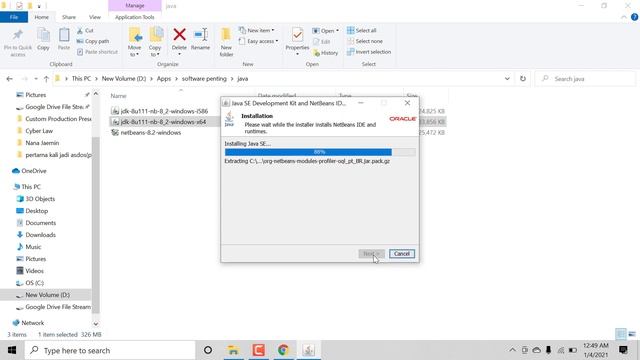Click the Search java field
640x360 pixels.
(586, 79)
